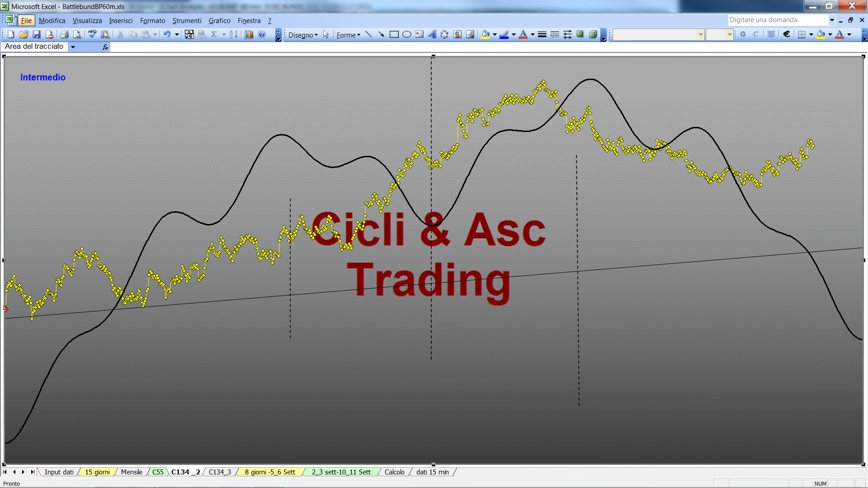Open the Inserisci menu
This screenshot has width=868, height=488.
pyautogui.click(x=121, y=21)
